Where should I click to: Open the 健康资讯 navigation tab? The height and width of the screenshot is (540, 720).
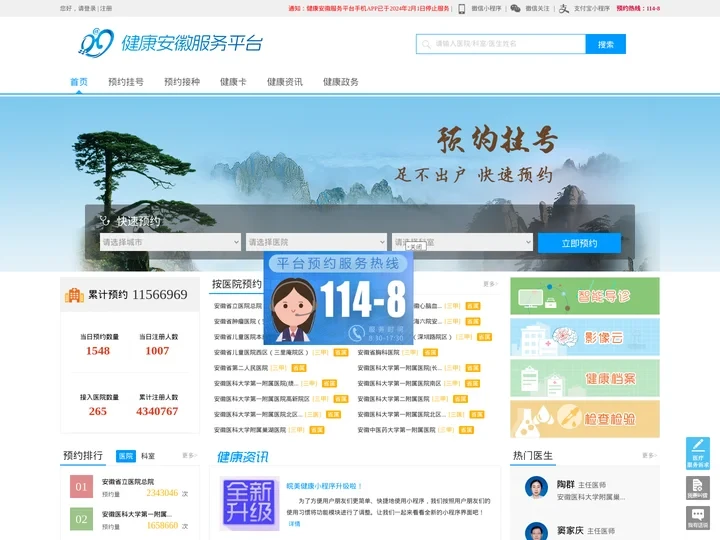285,82
